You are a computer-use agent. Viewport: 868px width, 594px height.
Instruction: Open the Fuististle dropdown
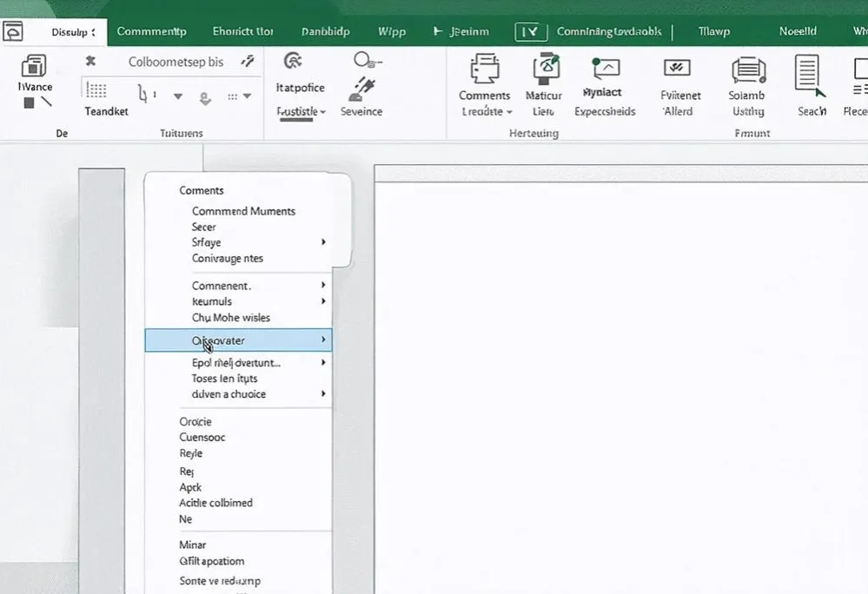tap(301, 112)
